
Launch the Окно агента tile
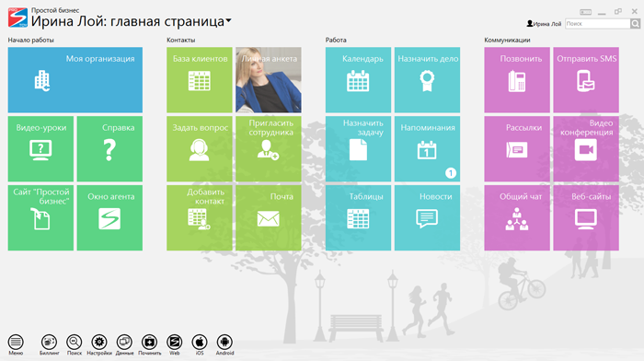click(109, 218)
